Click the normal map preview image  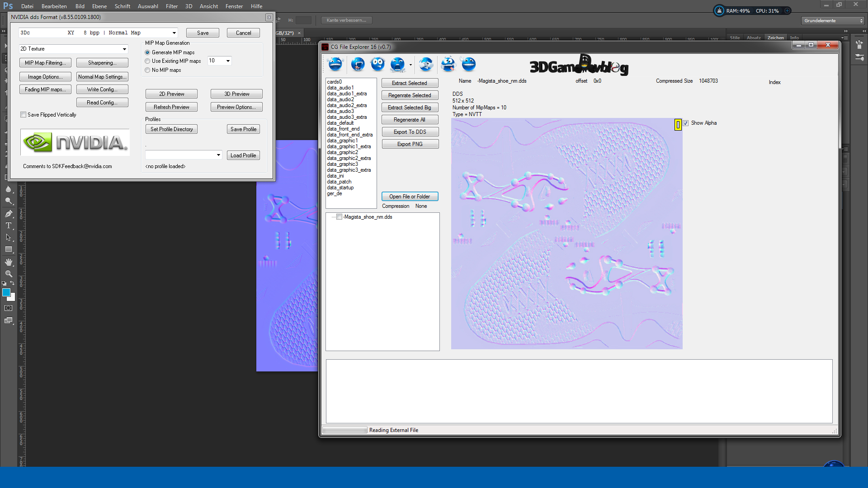click(566, 234)
